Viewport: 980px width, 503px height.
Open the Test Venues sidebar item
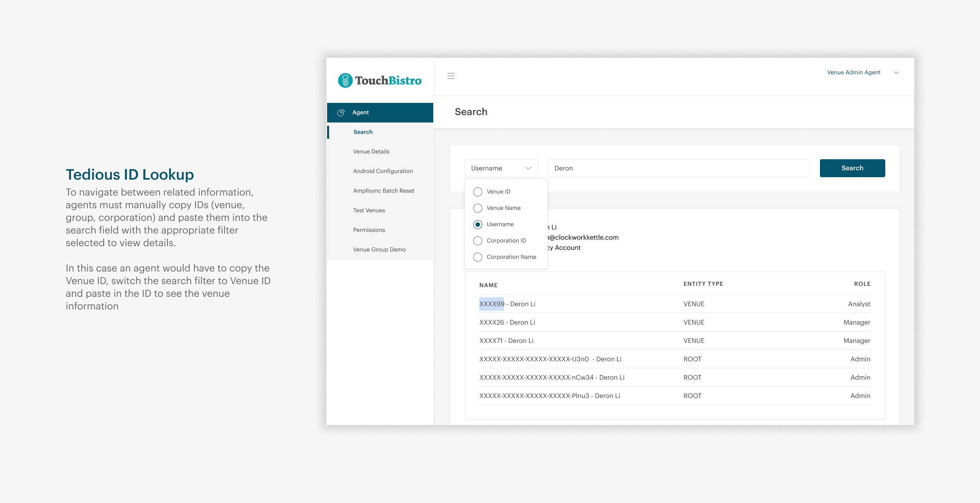pos(369,210)
